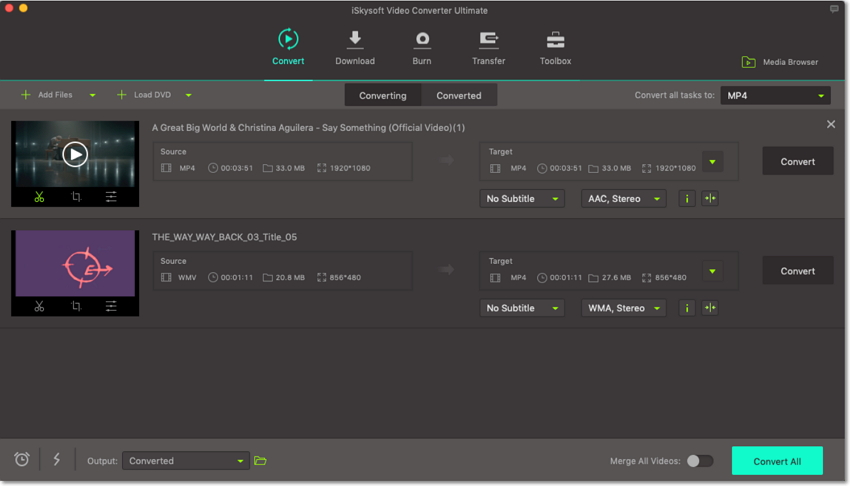
Task: Click the scissors trim icon on first video
Action: pos(39,197)
